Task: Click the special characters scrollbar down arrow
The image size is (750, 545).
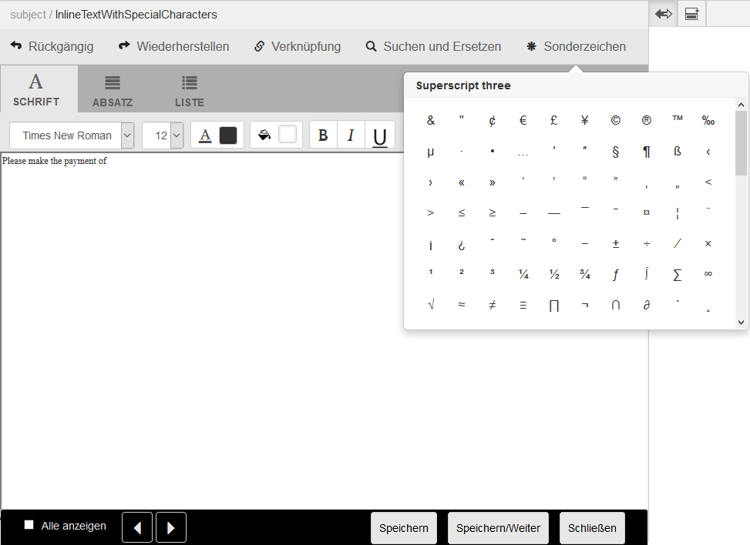Action: point(741,323)
